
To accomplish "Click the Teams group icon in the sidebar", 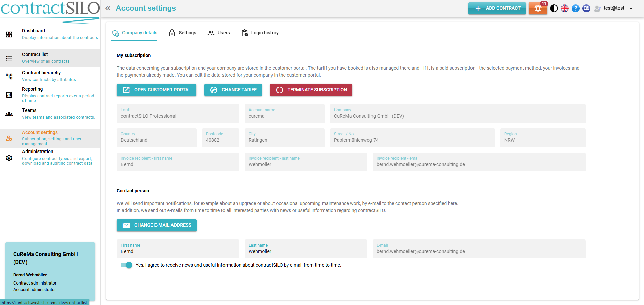I will pos(9,114).
